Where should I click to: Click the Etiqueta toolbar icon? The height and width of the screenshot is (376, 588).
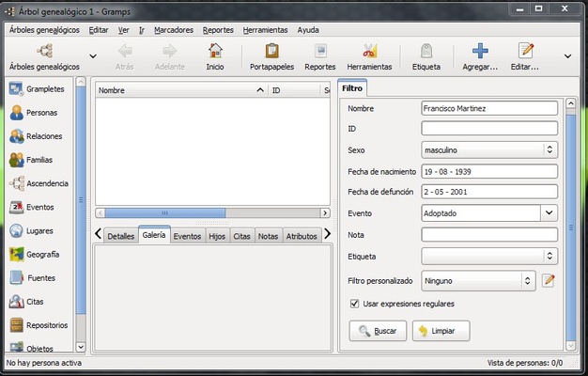click(426, 56)
